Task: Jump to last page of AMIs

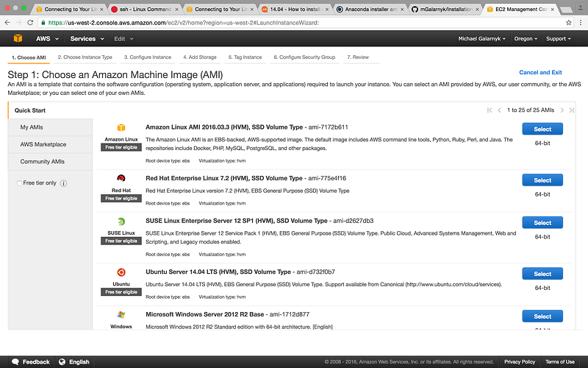Action: tap(571, 110)
